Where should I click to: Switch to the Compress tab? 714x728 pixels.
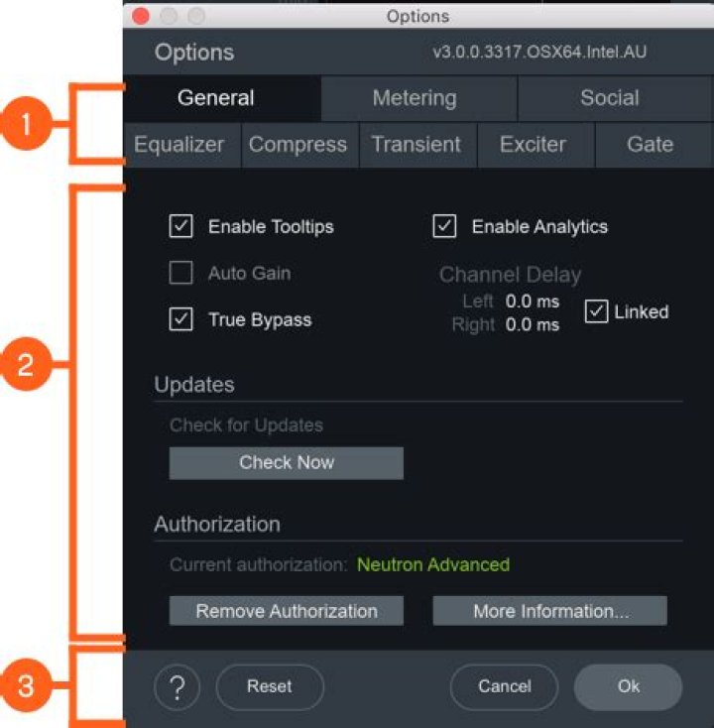pos(297,145)
